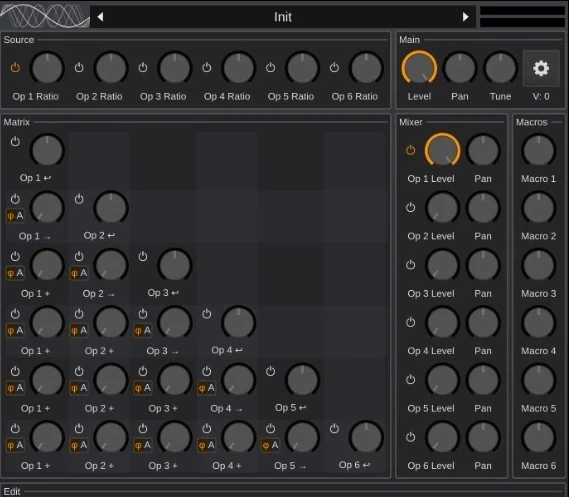569x497 pixels.
Task: Click the Macro 1 label
Action: click(x=539, y=179)
